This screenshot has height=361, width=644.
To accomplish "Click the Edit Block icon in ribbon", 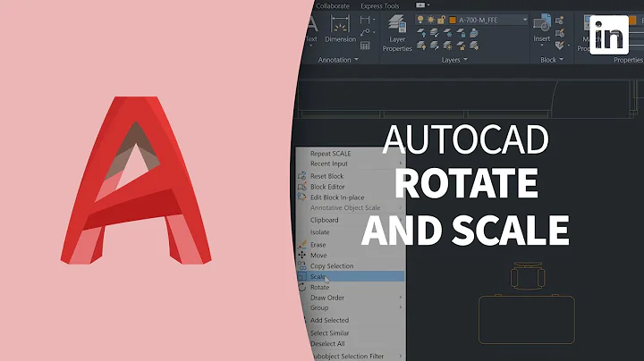I will click(x=559, y=33).
